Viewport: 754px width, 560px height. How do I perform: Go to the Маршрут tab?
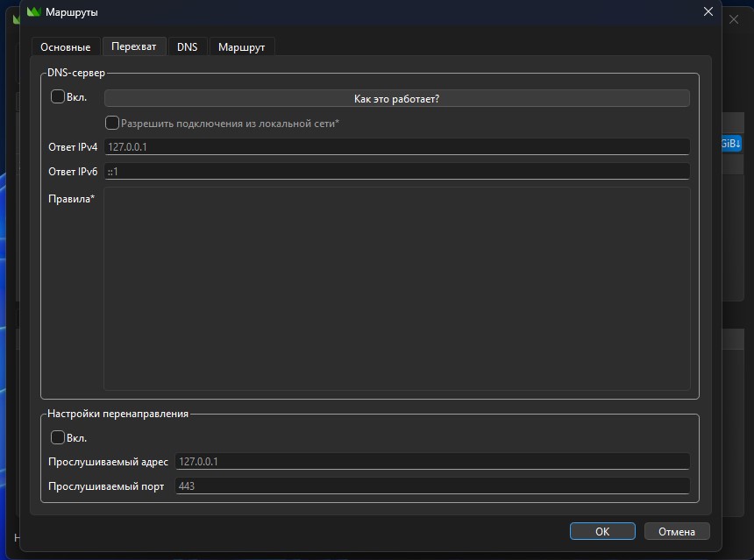click(x=241, y=47)
